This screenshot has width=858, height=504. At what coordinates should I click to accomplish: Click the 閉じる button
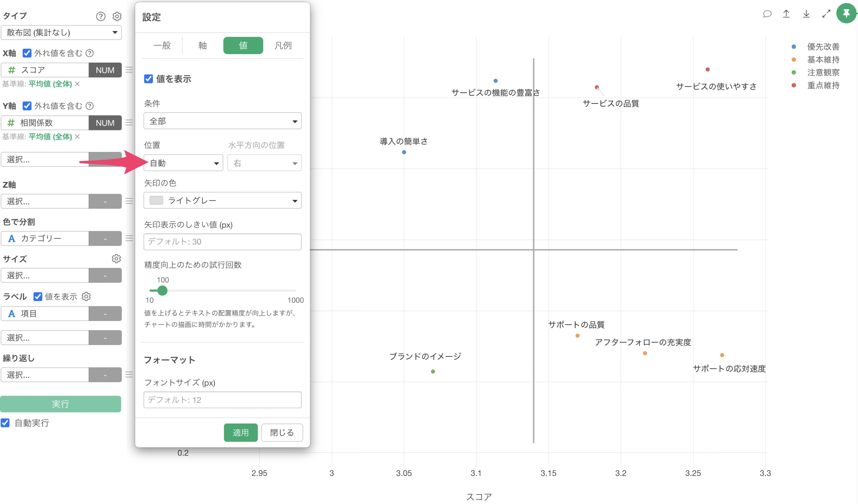281,433
